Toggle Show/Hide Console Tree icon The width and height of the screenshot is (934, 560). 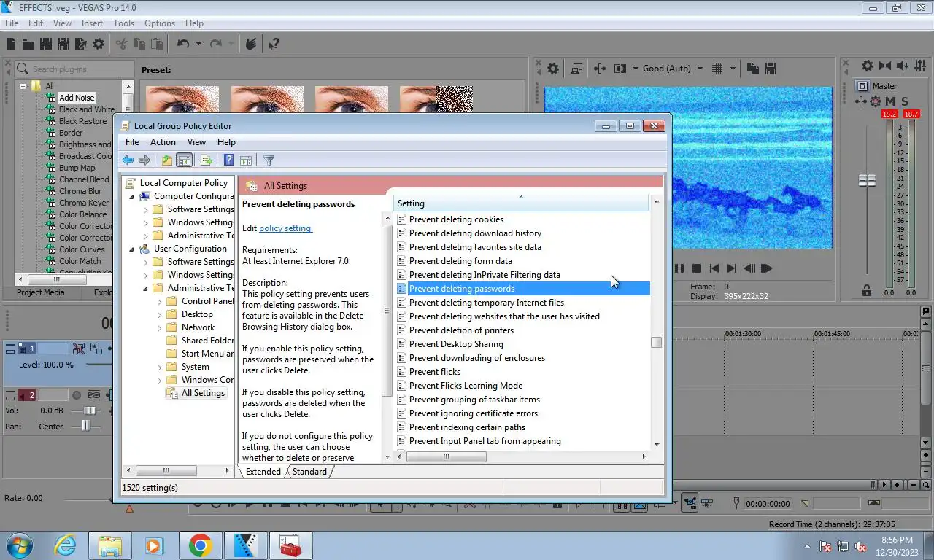184,160
